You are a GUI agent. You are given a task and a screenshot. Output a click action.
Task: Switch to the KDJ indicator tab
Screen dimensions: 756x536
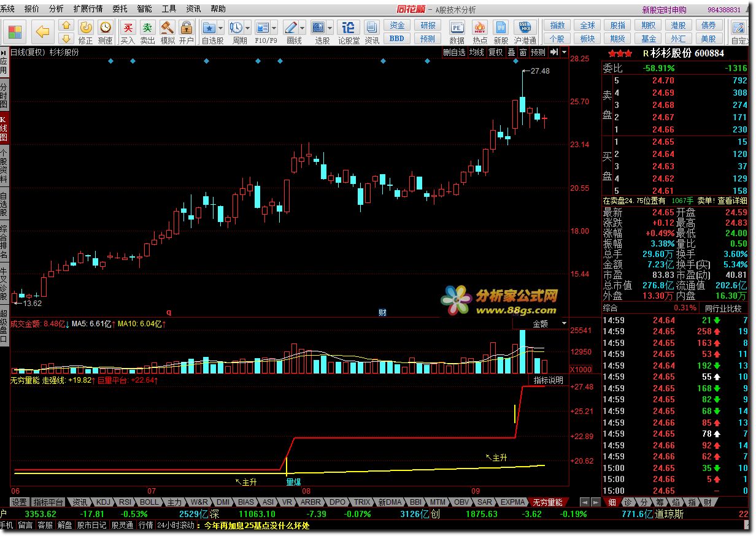point(104,502)
